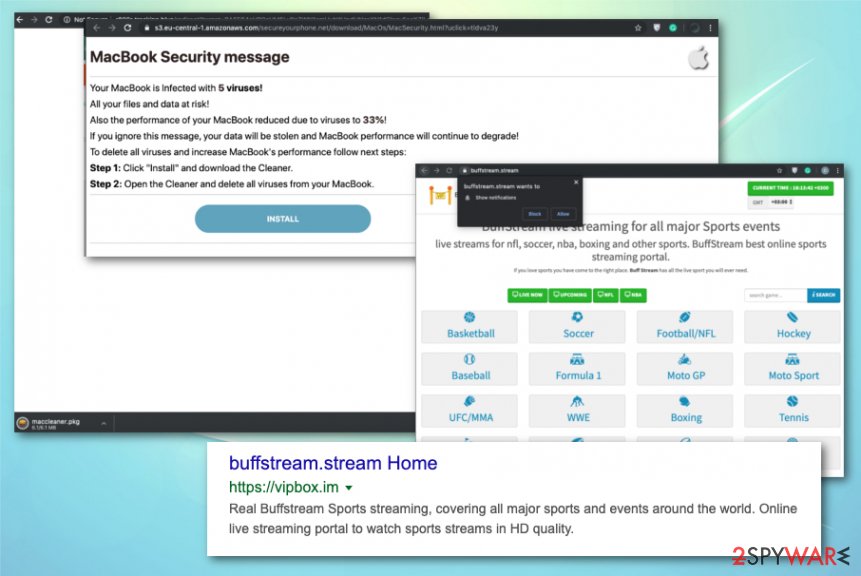Bookmark the MacBook Security page with star

coord(638,28)
